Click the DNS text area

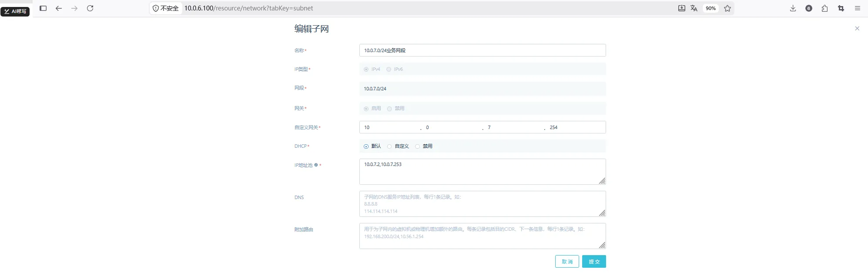click(483, 204)
